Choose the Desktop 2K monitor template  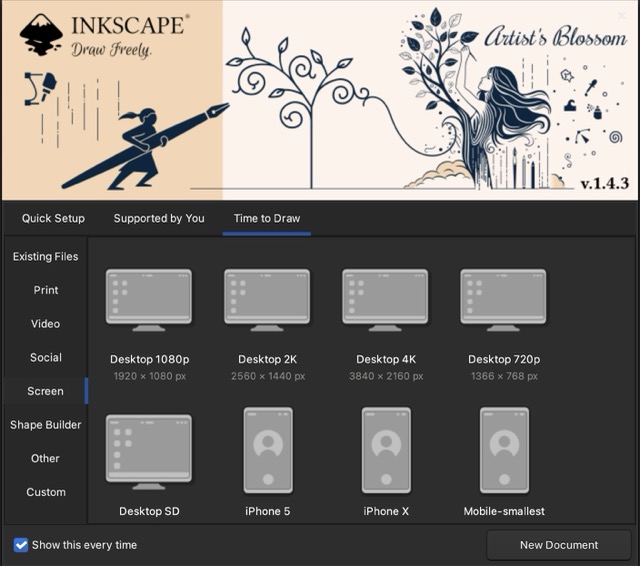[x=267, y=300]
